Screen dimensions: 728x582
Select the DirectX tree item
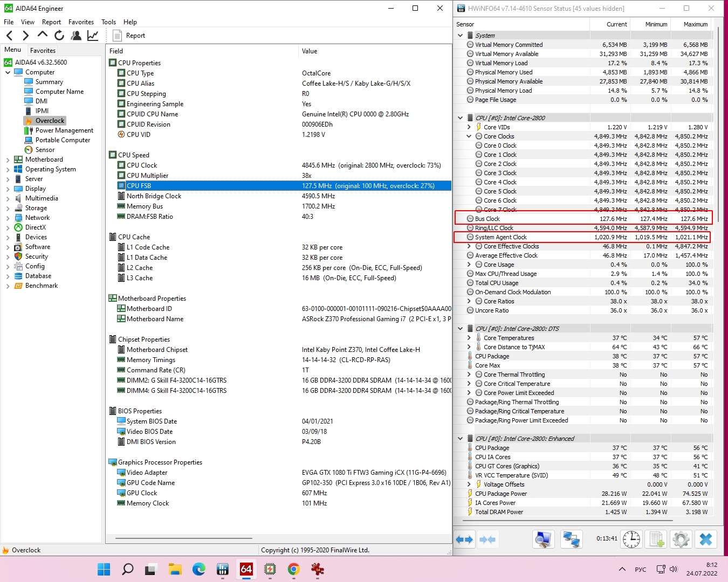[36, 227]
